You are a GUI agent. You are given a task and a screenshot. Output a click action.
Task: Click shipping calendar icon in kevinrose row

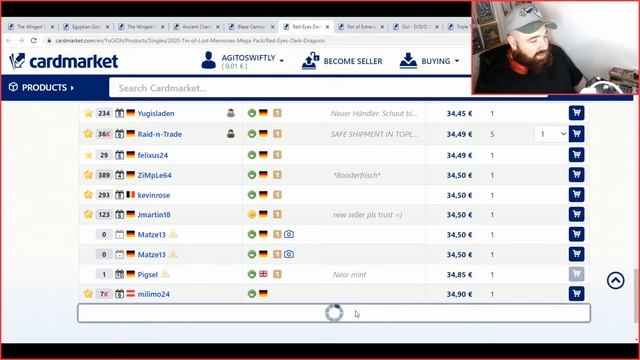coord(119,195)
